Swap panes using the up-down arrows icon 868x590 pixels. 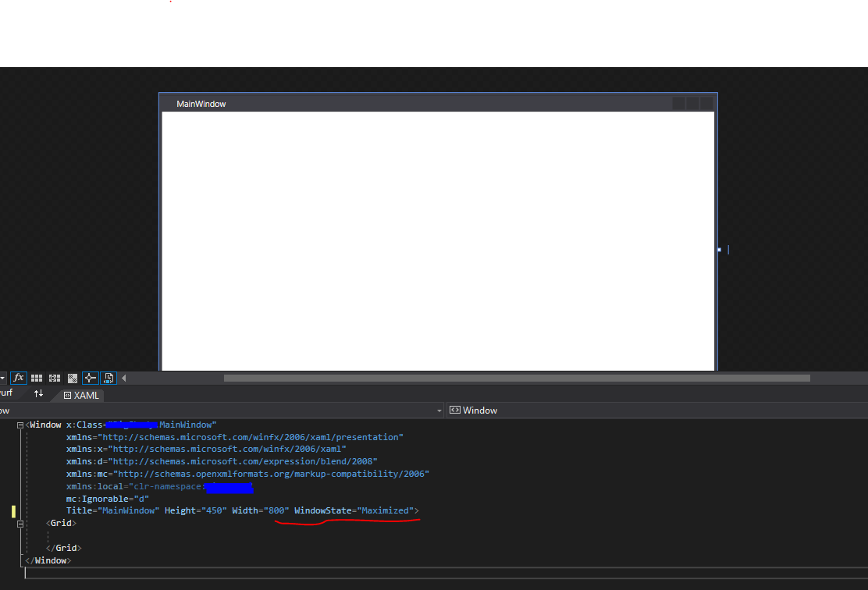[x=38, y=394]
